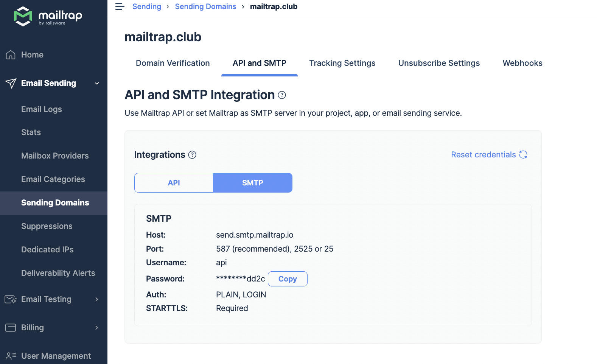Click the username value api
The image size is (597, 364).
[221, 263]
